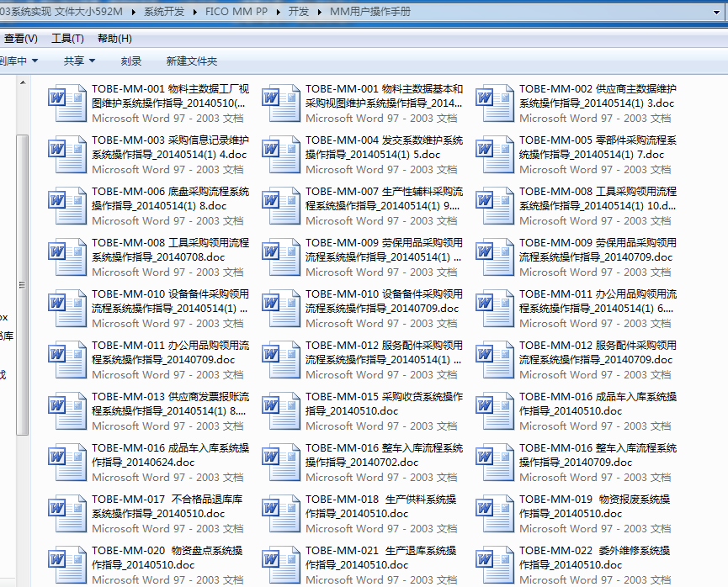Go to 开发 breadcrumb folder
The width and height of the screenshot is (728, 587).
pyautogui.click(x=299, y=12)
